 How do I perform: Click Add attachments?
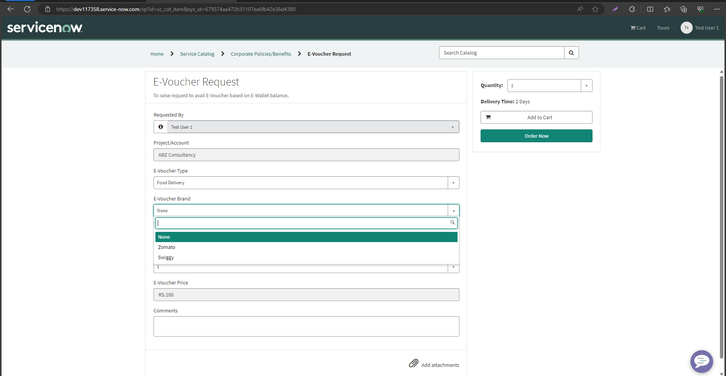(x=440, y=365)
